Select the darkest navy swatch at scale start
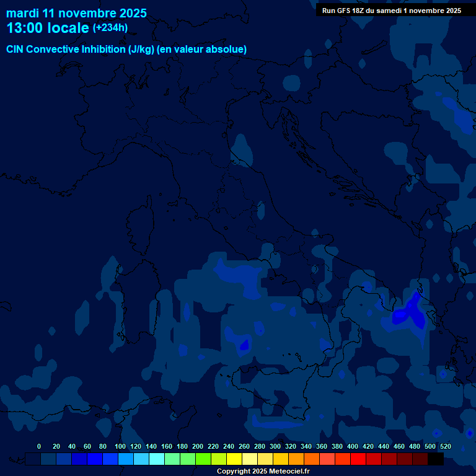 point(33,459)
